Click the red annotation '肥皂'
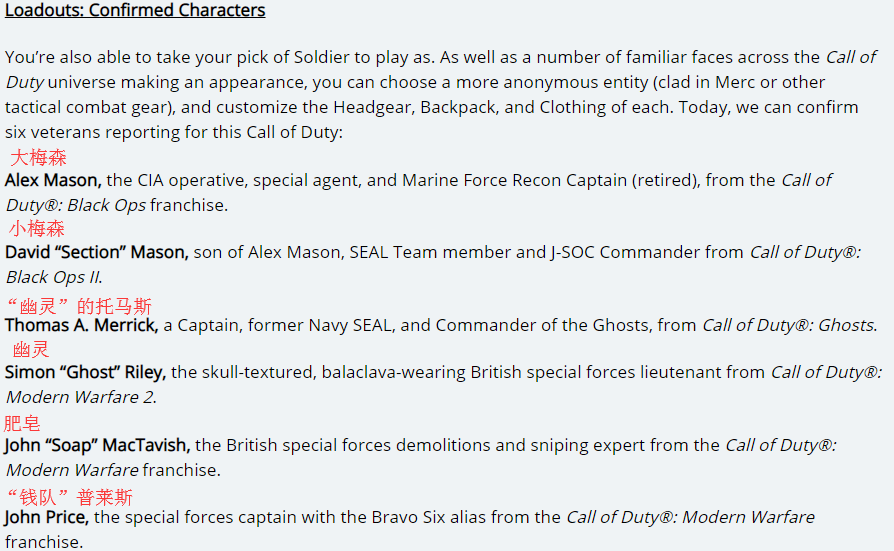This screenshot has height=551, width=894. click(x=22, y=423)
